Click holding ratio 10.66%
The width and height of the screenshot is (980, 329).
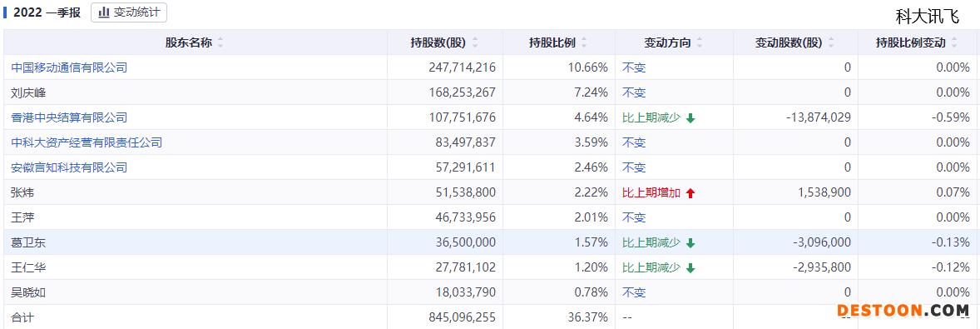click(587, 67)
